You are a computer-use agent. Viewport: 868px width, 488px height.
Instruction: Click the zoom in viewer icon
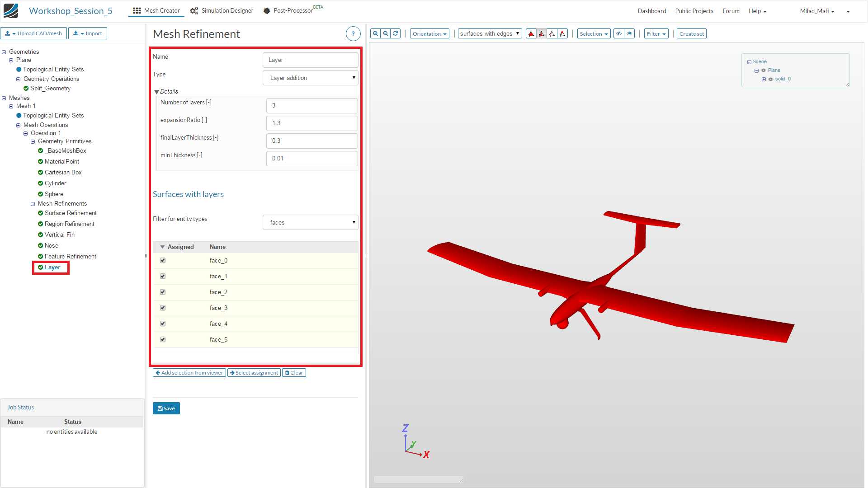[x=375, y=33]
